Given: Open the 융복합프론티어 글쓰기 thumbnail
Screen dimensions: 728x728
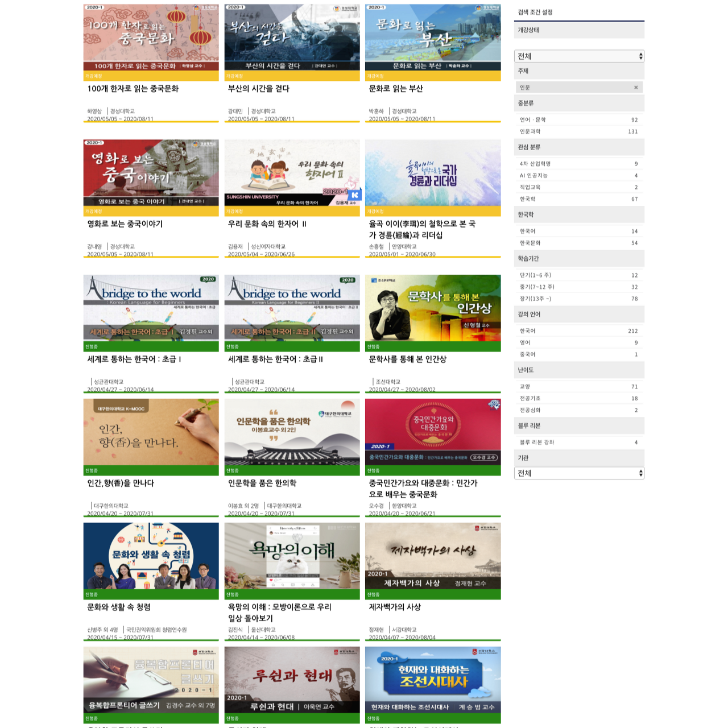Looking at the screenshot, I should coord(151,680).
